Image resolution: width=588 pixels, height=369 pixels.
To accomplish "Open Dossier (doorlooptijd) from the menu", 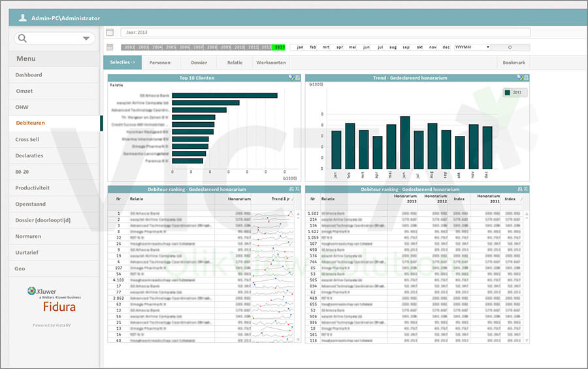I will [54, 219].
